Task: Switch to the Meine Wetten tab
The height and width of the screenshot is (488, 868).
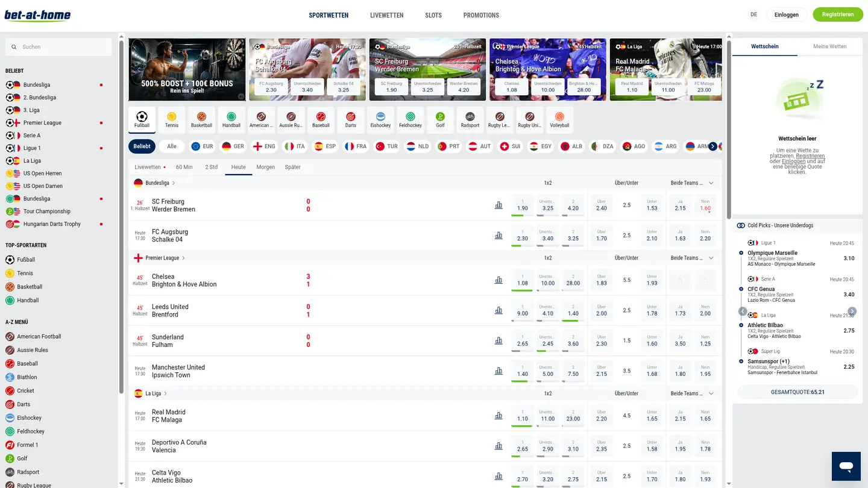Action: click(x=829, y=46)
